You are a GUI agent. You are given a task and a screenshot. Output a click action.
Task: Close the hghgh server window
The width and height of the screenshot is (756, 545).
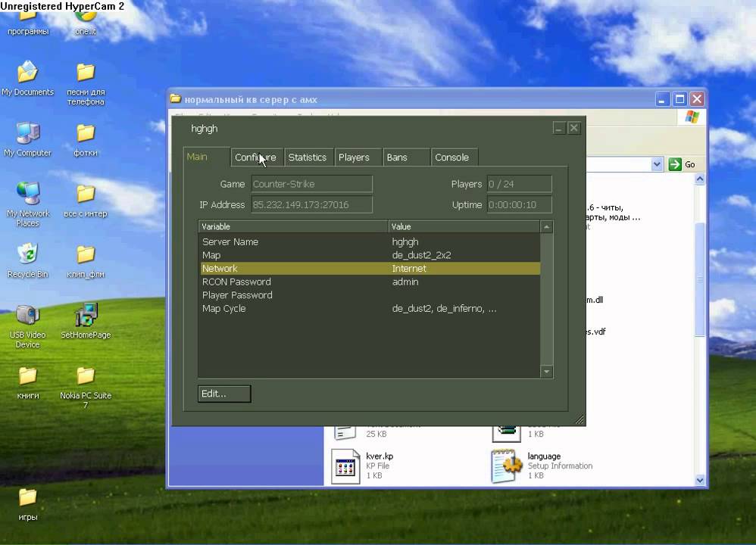pos(573,128)
